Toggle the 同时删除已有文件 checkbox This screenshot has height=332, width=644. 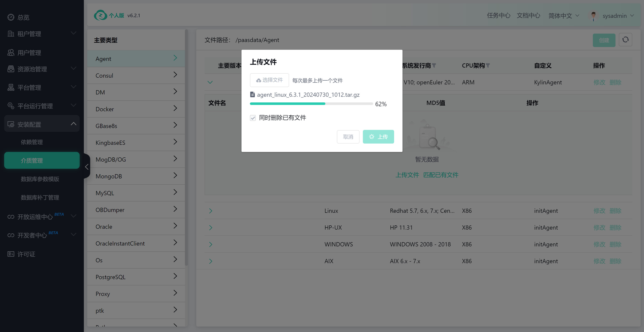[253, 118]
